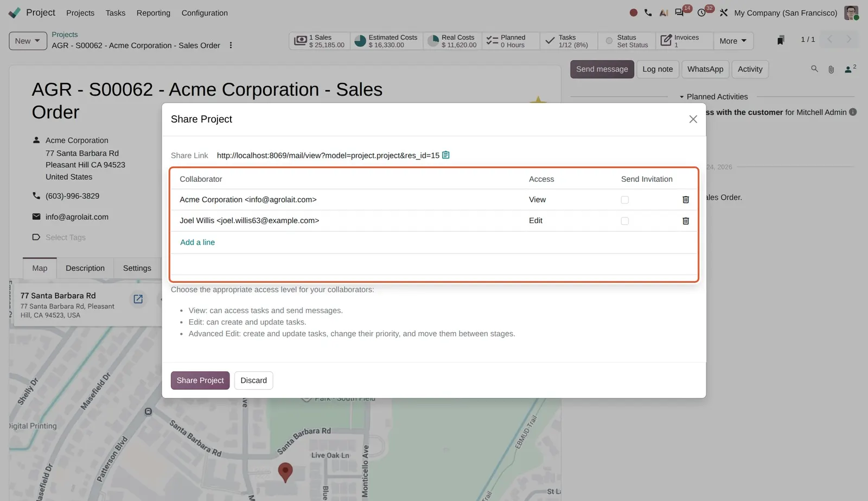Delete the Acme Corporation collaborator row
This screenshot has width=868, height=501.
(x=686, y=200)
